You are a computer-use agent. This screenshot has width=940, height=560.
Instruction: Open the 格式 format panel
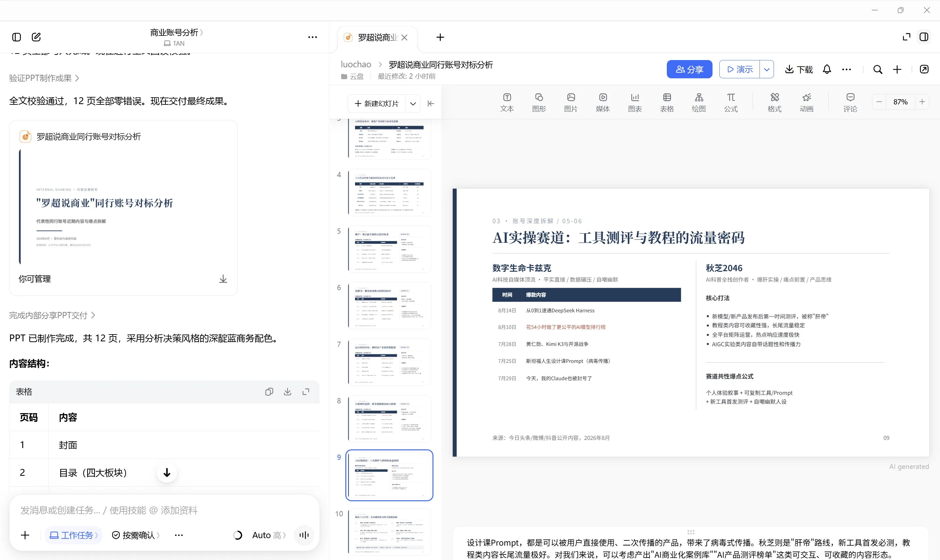(774, 103)
